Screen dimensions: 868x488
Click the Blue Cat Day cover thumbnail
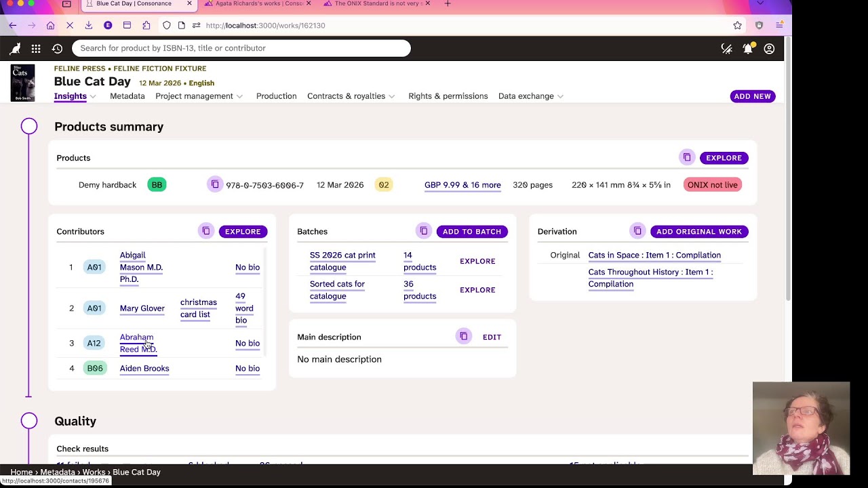click(22, 83)
